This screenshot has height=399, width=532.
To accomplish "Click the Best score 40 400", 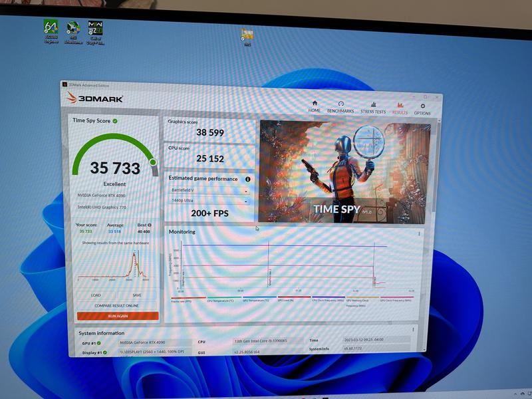I will 144,231.
